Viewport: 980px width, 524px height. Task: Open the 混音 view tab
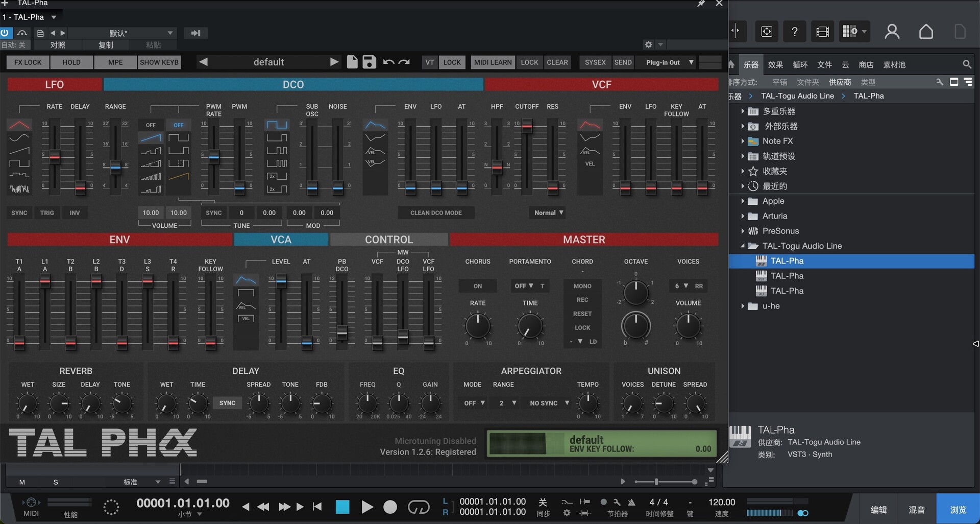pyautogui.click(x=917, y=509)
